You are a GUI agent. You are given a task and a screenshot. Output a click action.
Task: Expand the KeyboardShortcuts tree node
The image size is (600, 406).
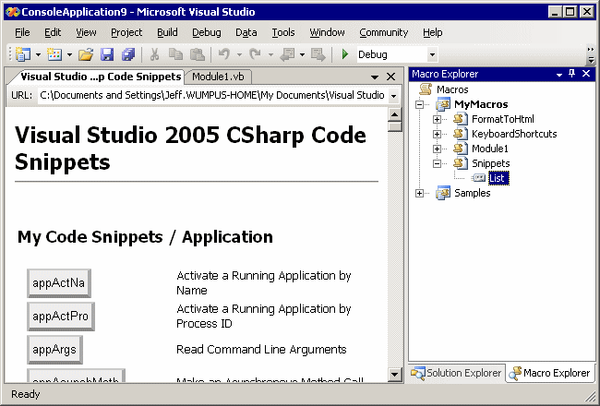(x=437, y=134)
